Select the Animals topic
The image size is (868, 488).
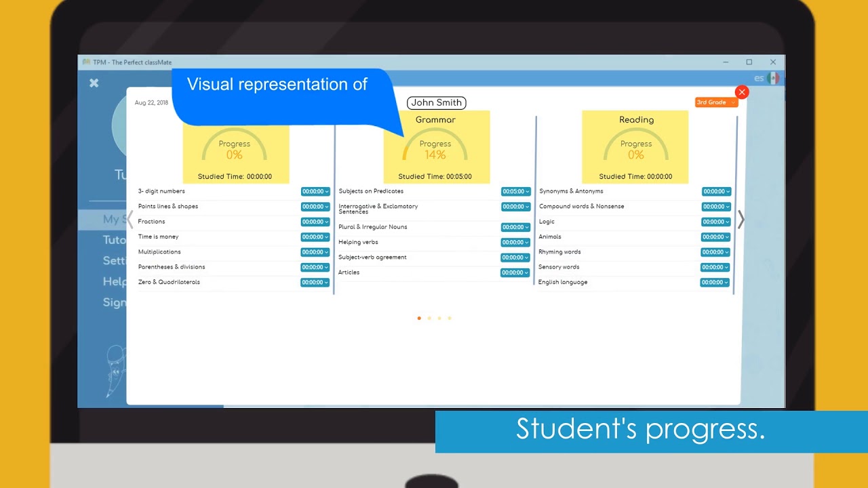tap(550, 237)
